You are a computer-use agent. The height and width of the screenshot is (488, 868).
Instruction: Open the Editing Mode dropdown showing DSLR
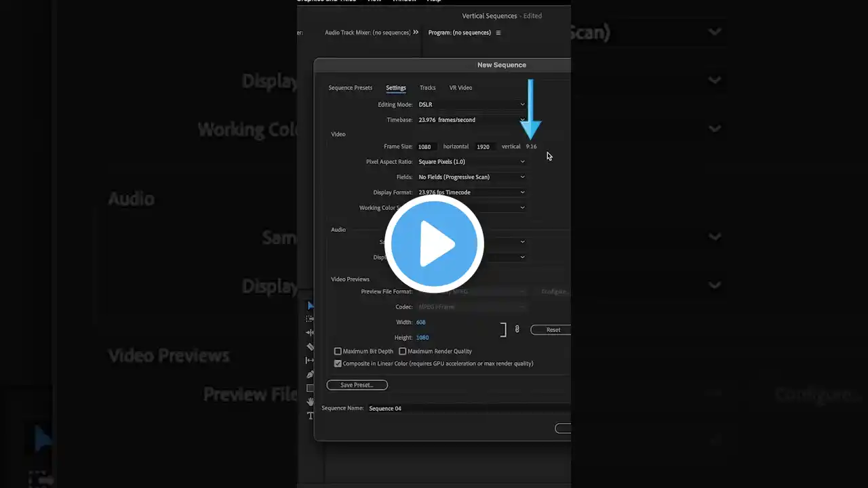point(471,104)
